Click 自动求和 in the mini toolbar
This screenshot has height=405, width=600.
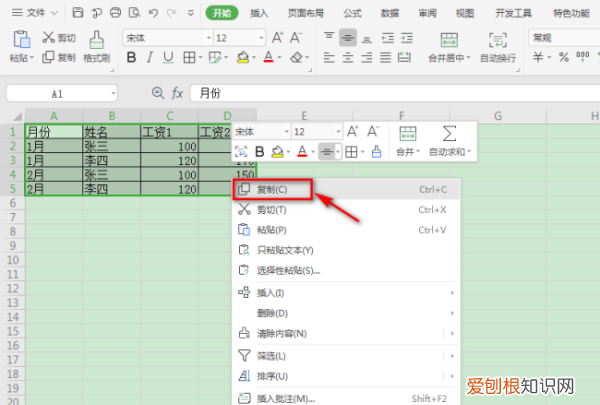(x=449, y=141)
